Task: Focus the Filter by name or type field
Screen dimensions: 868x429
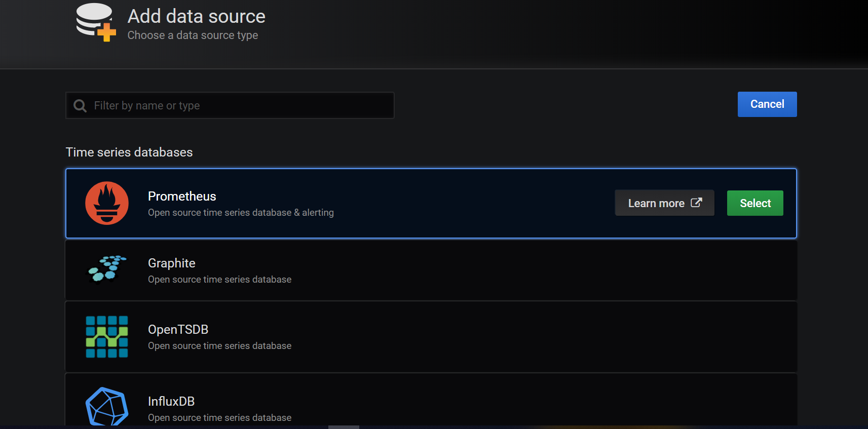Action: pyautogui.click(x=230, y=105)
